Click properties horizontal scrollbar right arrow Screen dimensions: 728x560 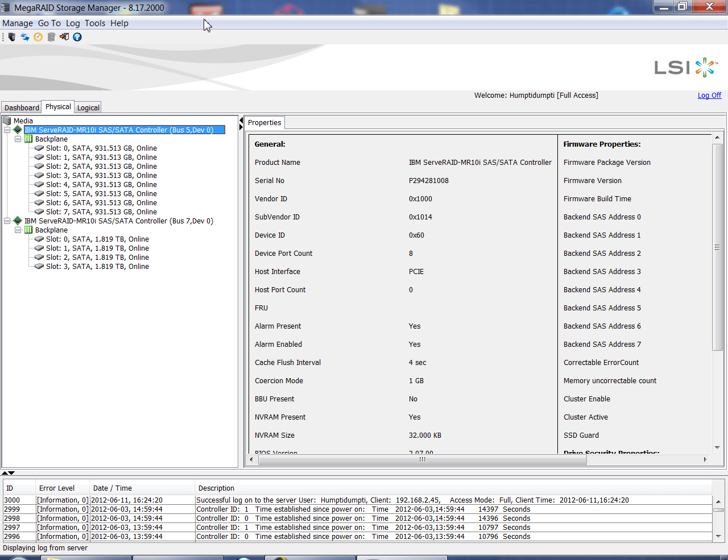coord(705,459)
